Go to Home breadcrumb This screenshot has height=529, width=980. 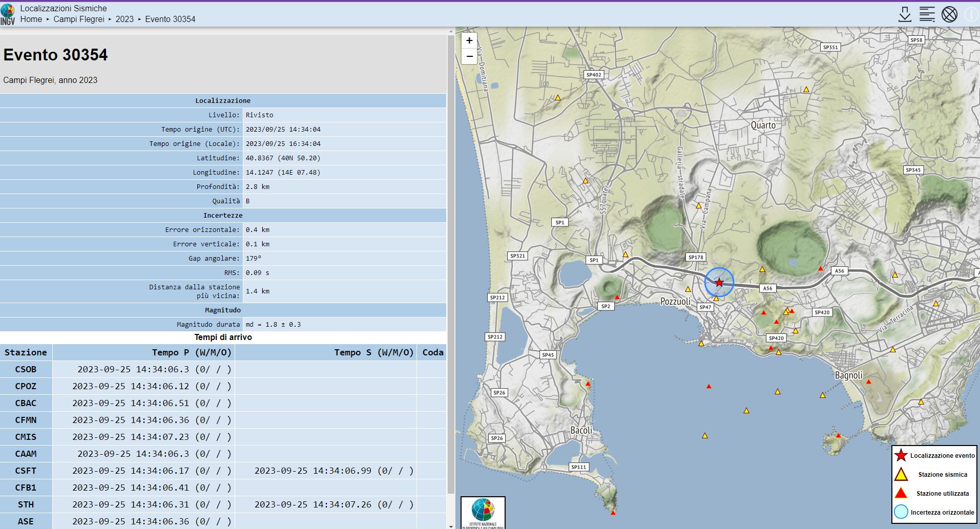pos(31,19)
